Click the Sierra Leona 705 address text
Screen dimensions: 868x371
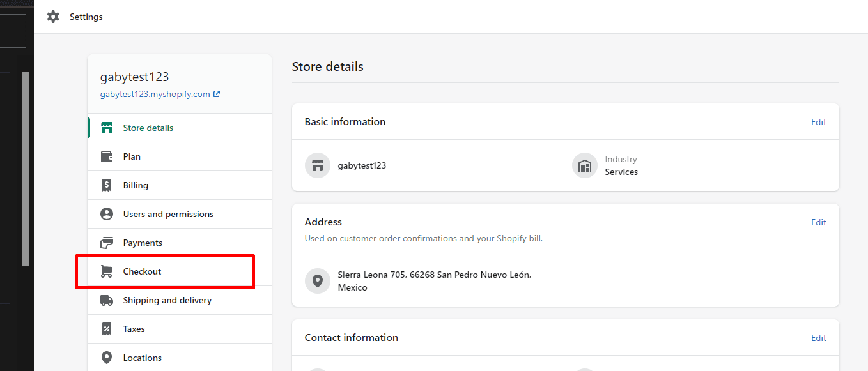coord(435,281)
